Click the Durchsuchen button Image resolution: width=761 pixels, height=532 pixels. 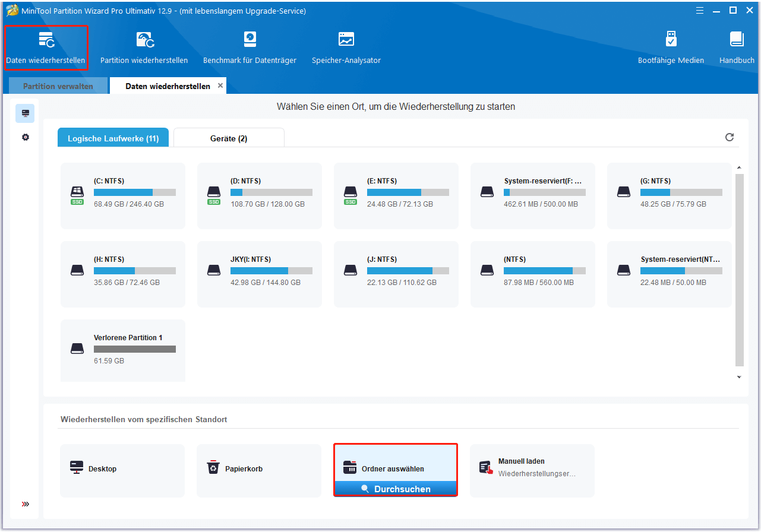(396, 489)
